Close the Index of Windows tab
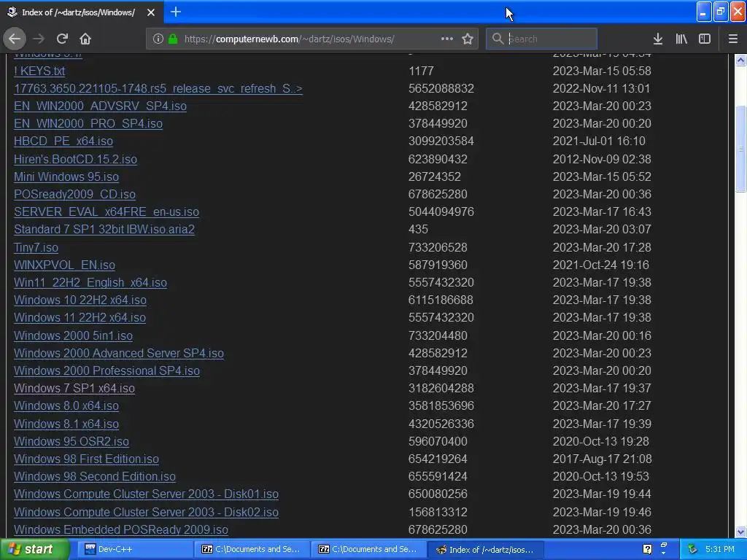This screenshot has height=560, width=747. click(x=151, y=12)
